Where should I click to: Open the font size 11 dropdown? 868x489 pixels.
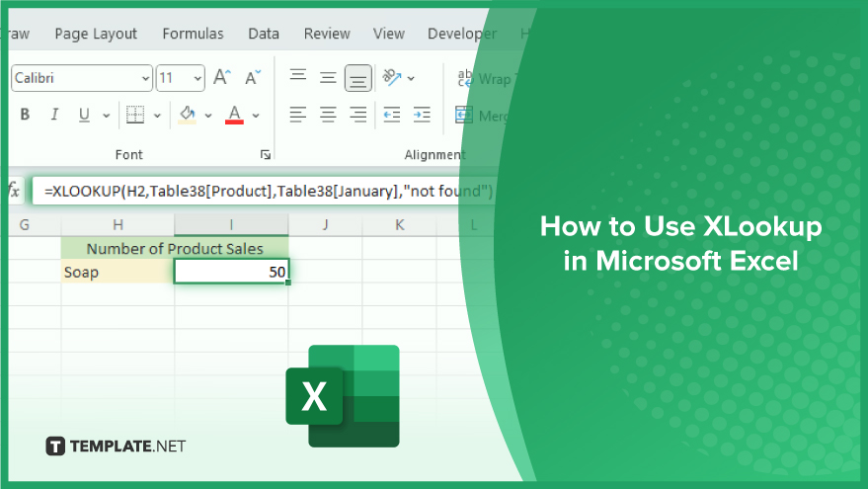coord(197,78)
